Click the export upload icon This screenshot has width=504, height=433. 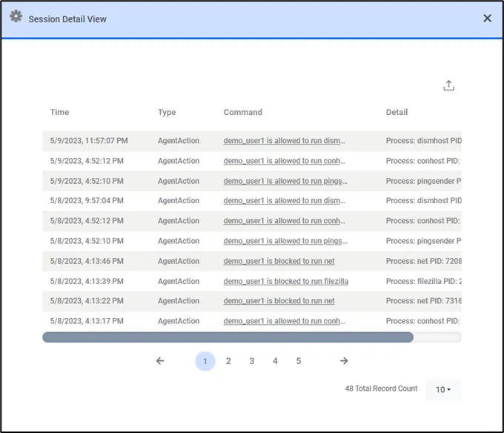tap(448, 85)
